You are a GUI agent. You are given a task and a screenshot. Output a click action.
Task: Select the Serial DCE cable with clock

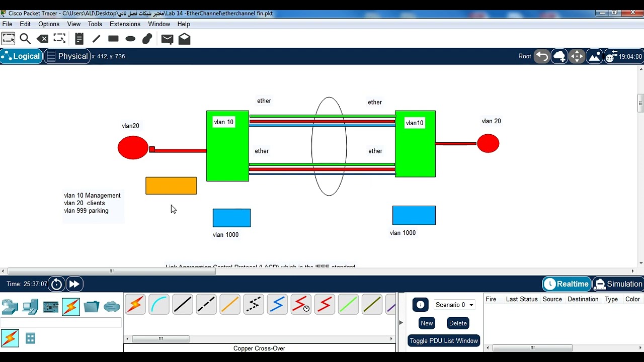(301, 305)
